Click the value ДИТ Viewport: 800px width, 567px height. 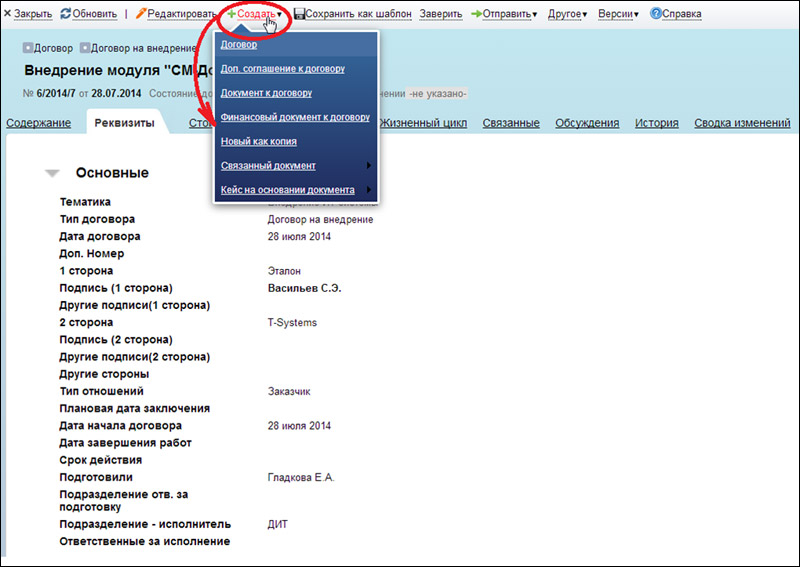[x=278, y=524]
